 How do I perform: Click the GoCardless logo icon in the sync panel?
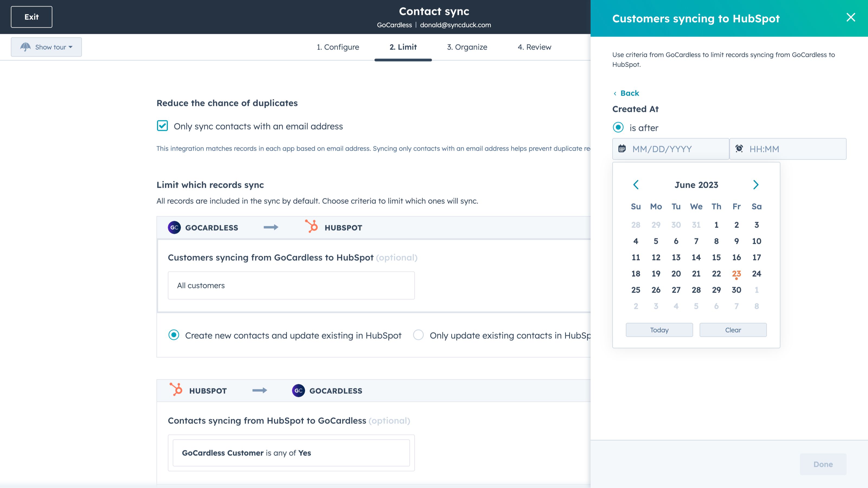[x=174, y=227]
